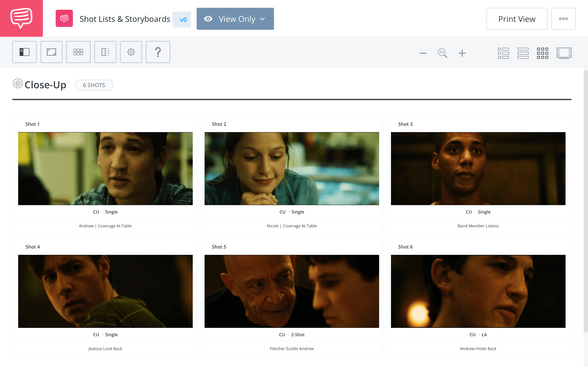Zoom in using the plus control

coord(462,53)
